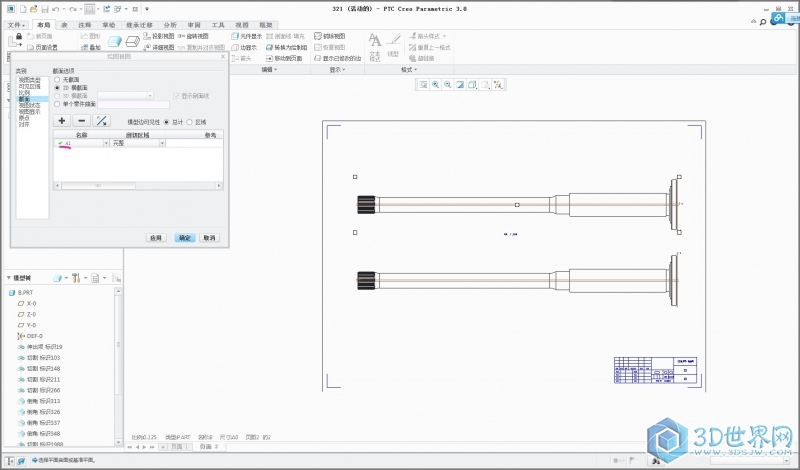800x470 pixels.
Task: Open the 完整 sectioned area dropdown
Action: coord(162,143)
